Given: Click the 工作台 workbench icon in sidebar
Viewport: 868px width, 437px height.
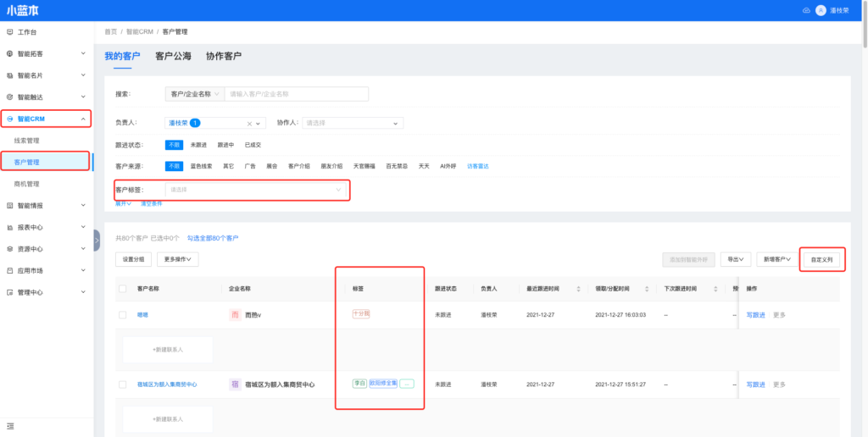Looking at the screenshot, I should point(9,32).
